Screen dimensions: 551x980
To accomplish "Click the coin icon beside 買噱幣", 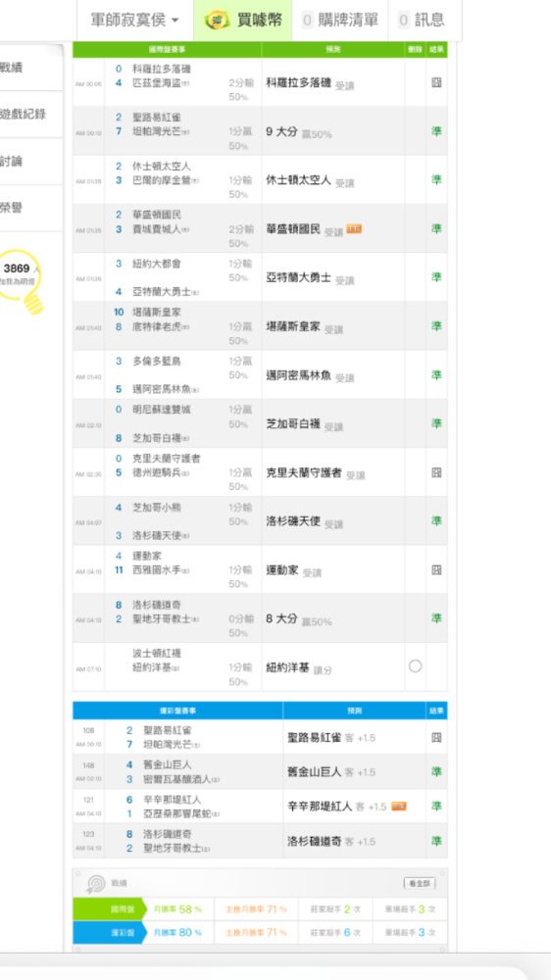I will [x=217, y=20].
